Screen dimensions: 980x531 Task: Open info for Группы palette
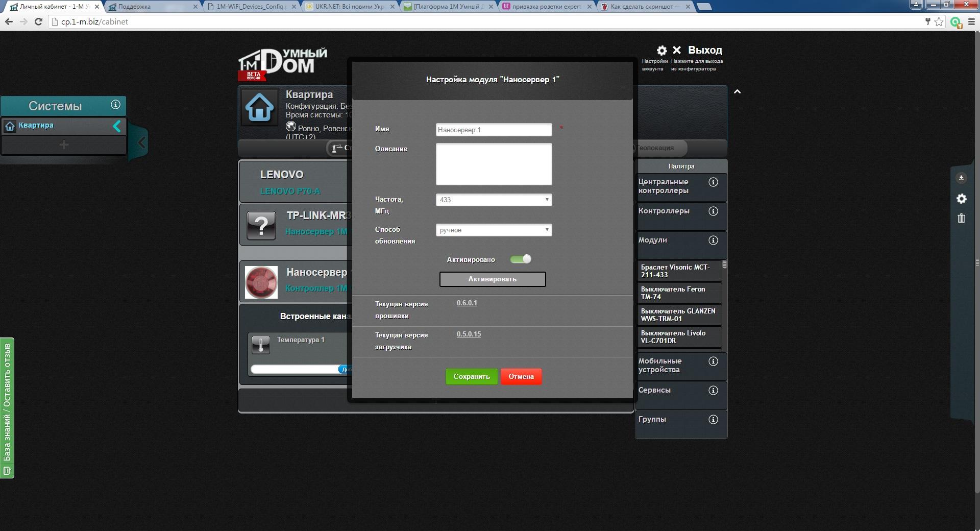pos(714,420)
